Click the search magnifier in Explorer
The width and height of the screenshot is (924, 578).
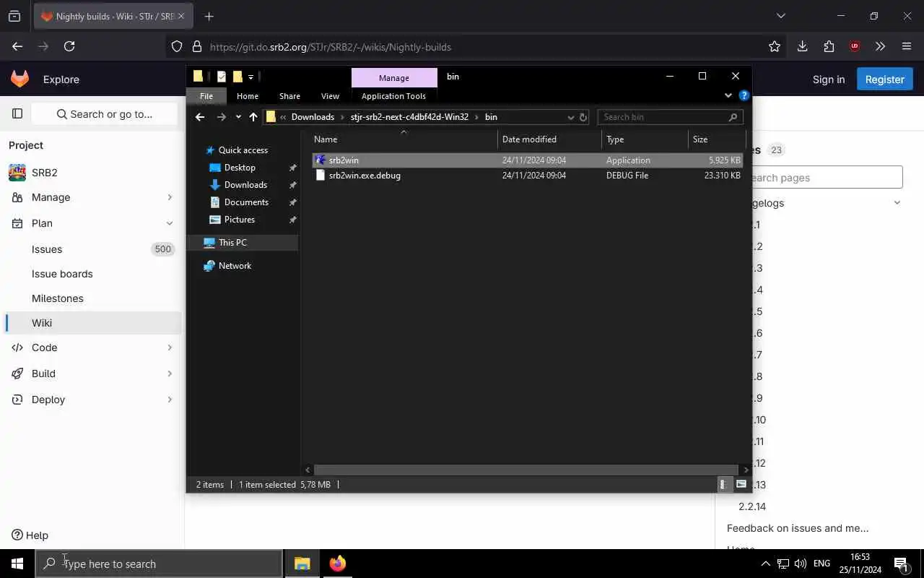(x=733, y=117)
